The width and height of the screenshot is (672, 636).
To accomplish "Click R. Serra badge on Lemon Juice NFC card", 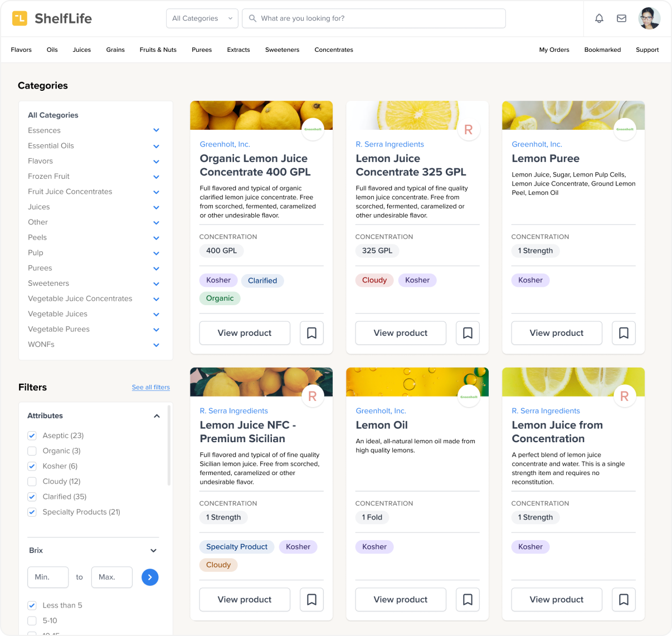I will tap(313, 396).
